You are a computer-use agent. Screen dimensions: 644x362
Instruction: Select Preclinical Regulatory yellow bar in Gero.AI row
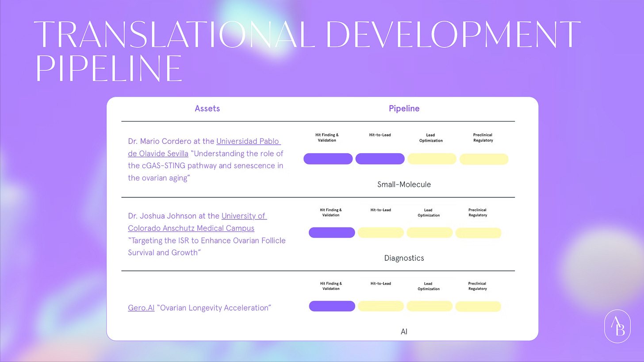click(478, 306)
